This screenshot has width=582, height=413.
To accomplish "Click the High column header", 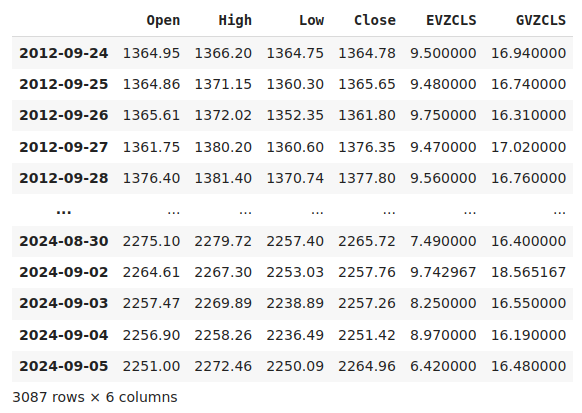I will [235, 20].
